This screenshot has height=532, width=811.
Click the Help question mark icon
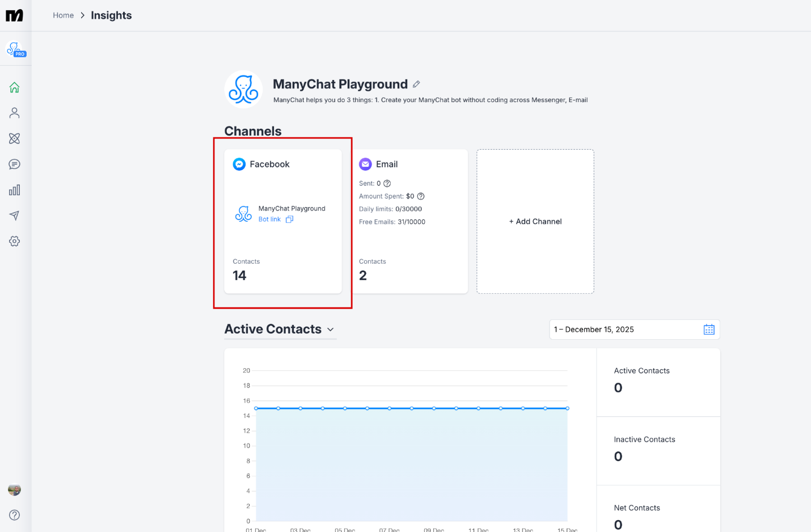click(14, 514)
